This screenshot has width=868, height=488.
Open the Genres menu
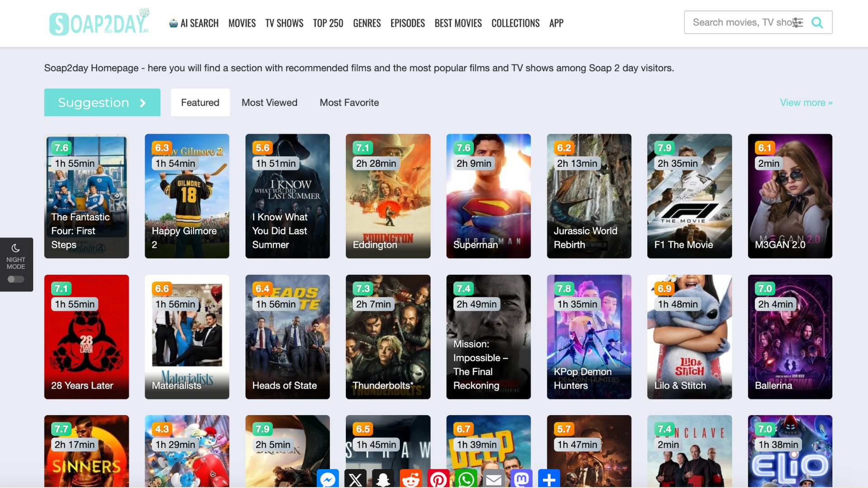367,23
